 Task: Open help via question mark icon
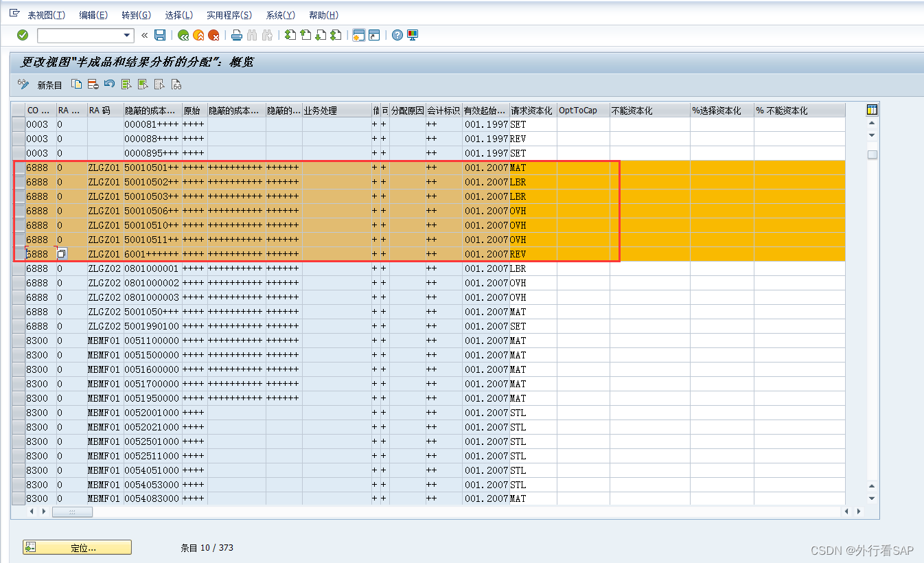click(x=397, y=35)
